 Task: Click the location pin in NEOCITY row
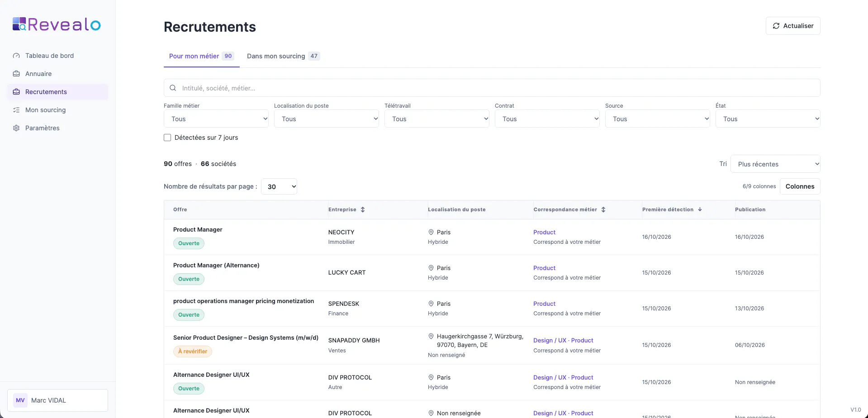431,232
